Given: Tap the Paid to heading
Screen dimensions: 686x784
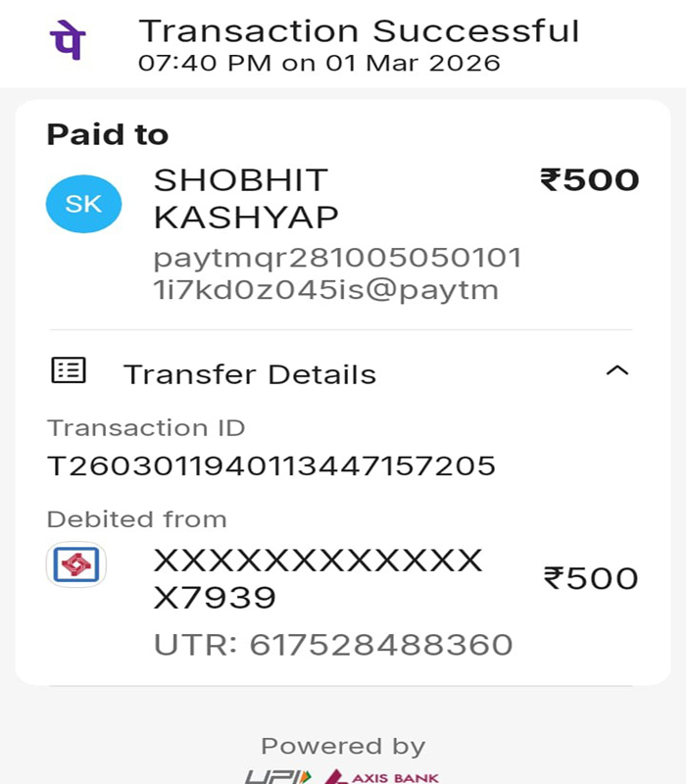Looking at the screenshot, I should pyautogui.click(x=108, y=134).
